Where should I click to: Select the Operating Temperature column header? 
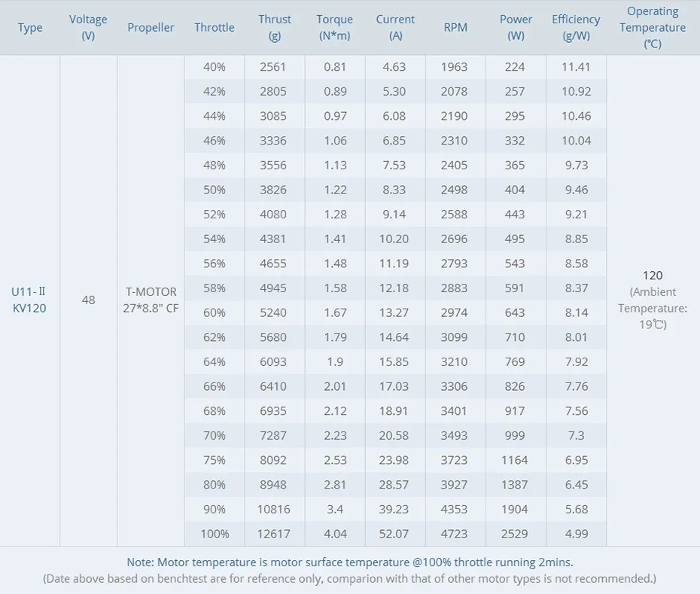pos(653,28)
